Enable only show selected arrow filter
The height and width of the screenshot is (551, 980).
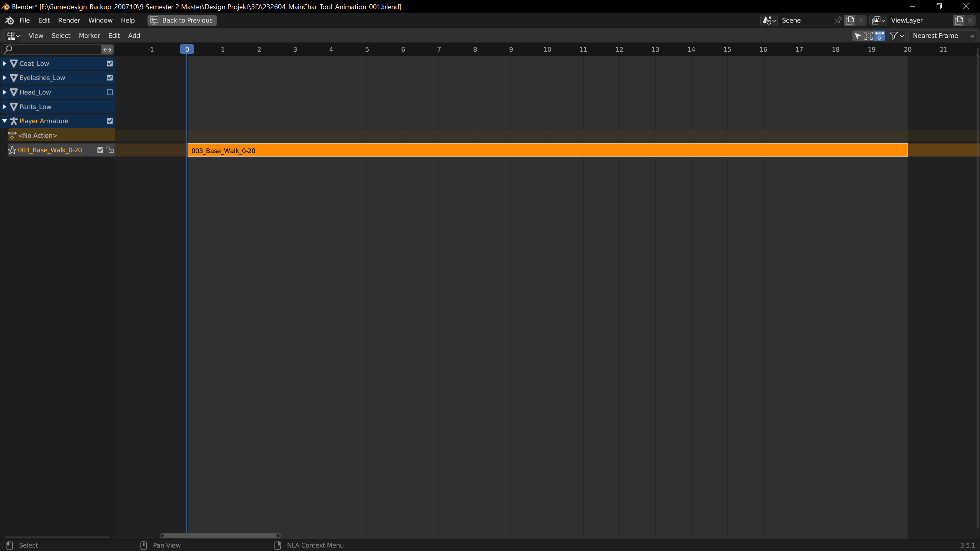858,36
